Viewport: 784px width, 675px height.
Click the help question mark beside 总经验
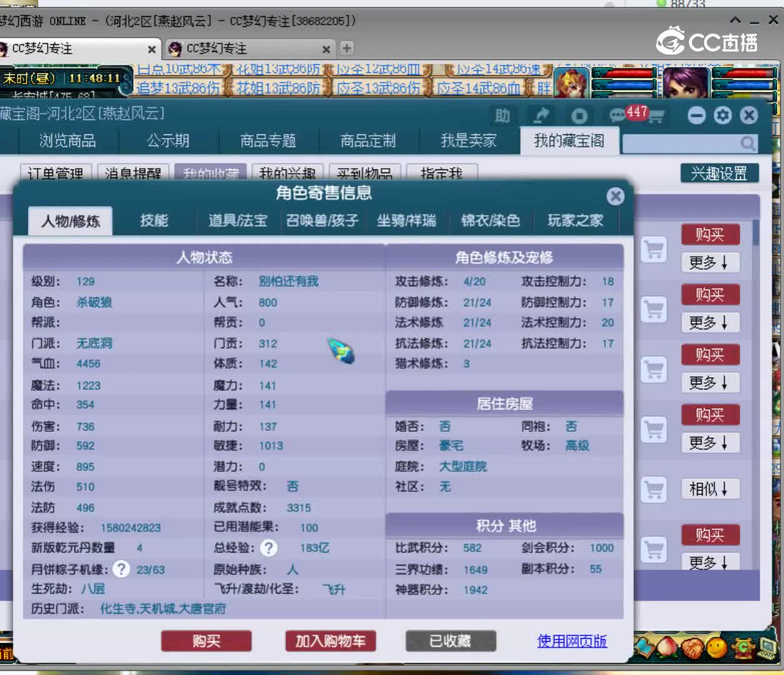coord(269,548)
